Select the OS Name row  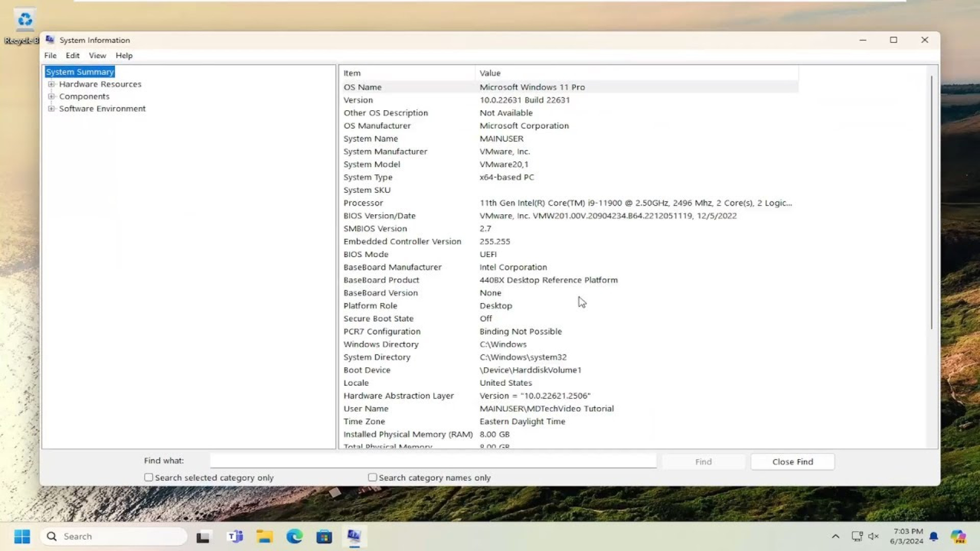[569, 87]
